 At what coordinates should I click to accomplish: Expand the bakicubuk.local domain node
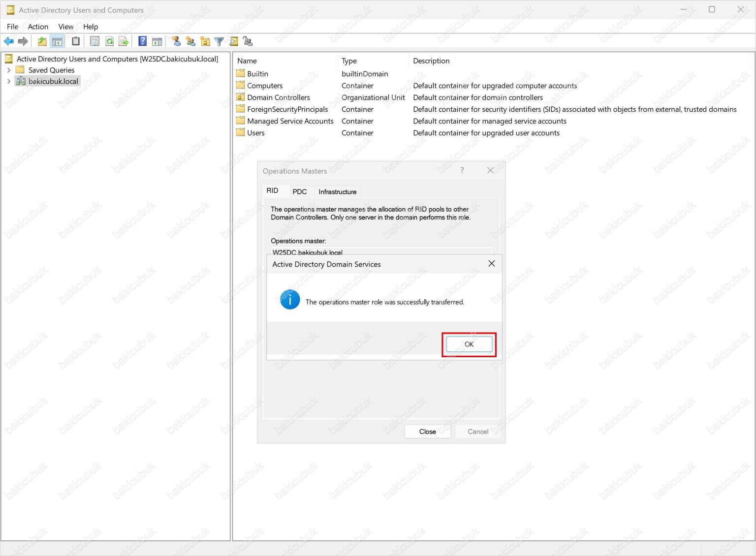[8, 81]
